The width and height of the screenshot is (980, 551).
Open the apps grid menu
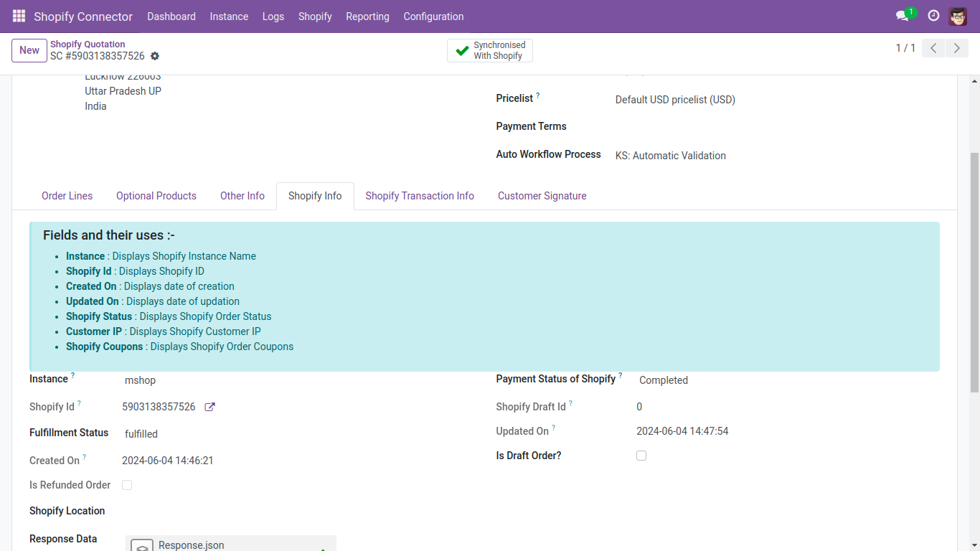[18, 16]
